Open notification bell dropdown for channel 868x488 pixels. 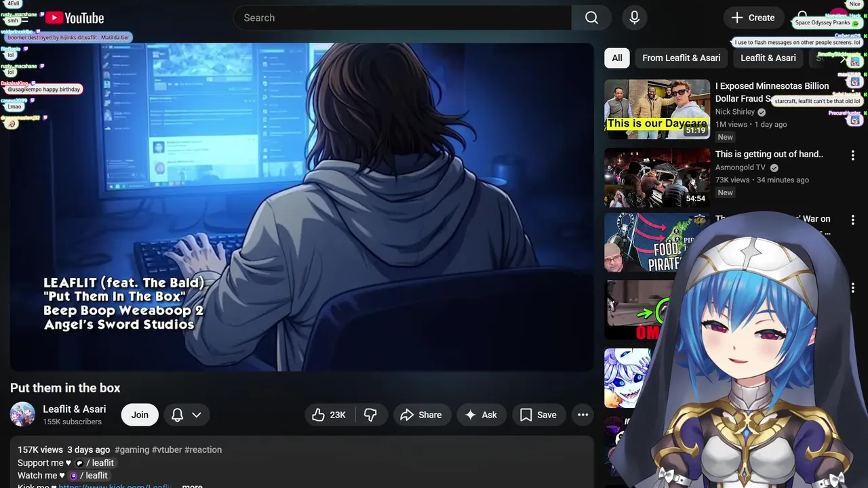click(186, 415)
